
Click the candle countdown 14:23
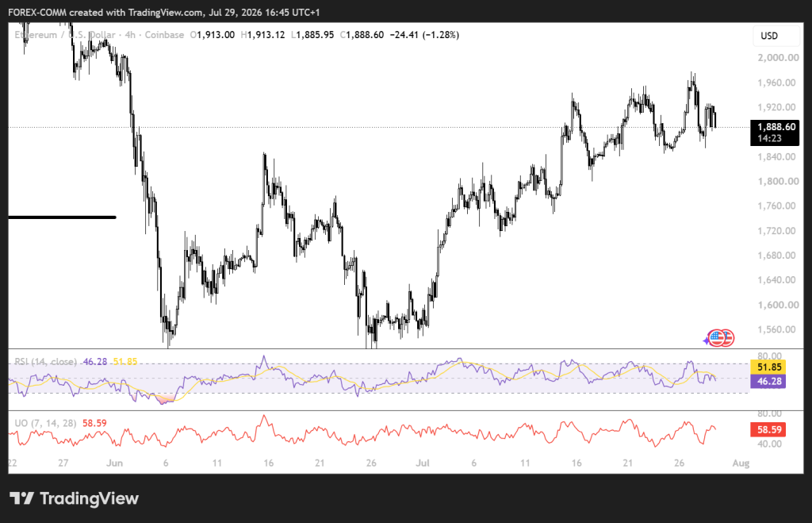pos(769,138)
